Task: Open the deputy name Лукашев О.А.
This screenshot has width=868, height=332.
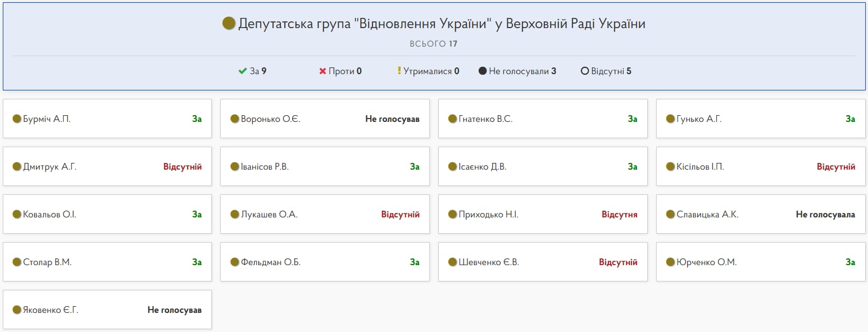Action: coord(269,215)
